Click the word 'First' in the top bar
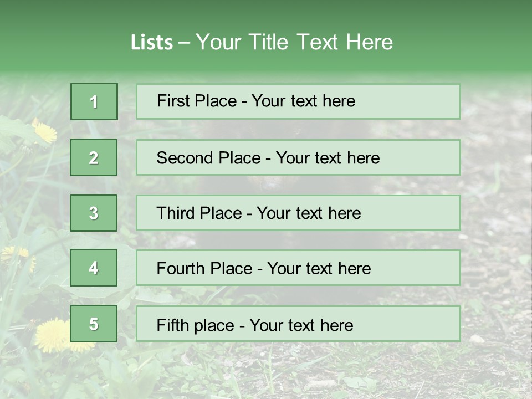The height and width of the screenshot is (399, 532). pos(173,101)
